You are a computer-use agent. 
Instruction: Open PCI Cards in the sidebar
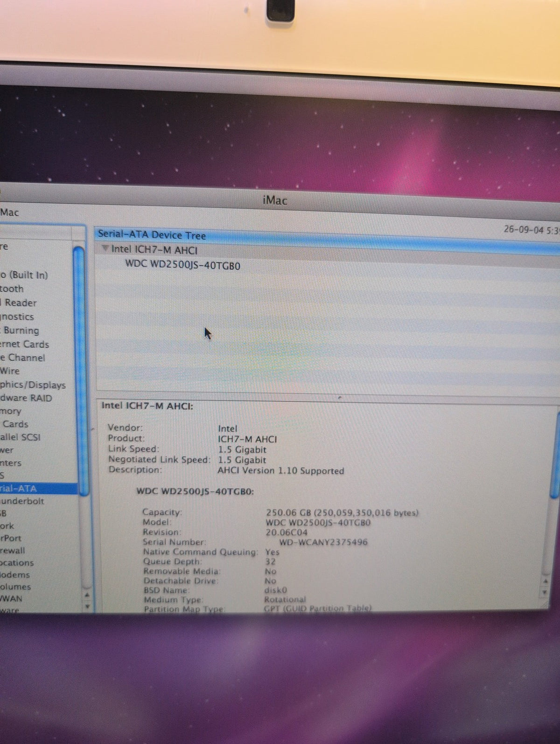pos(14,424)
